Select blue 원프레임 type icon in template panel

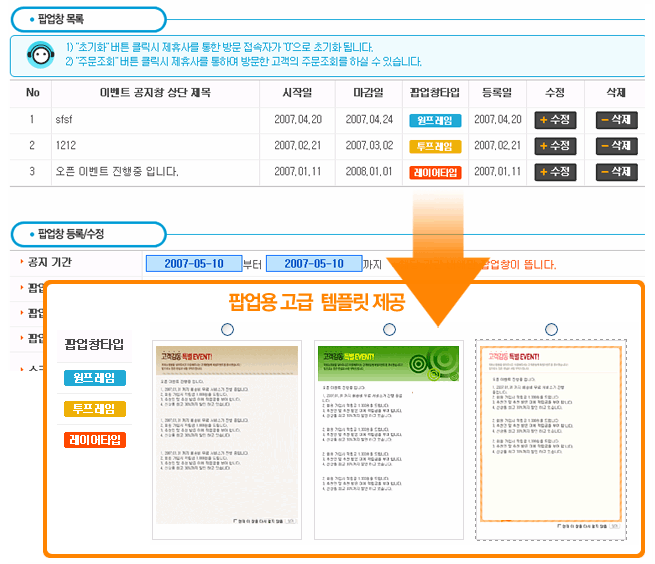point(94,378)
